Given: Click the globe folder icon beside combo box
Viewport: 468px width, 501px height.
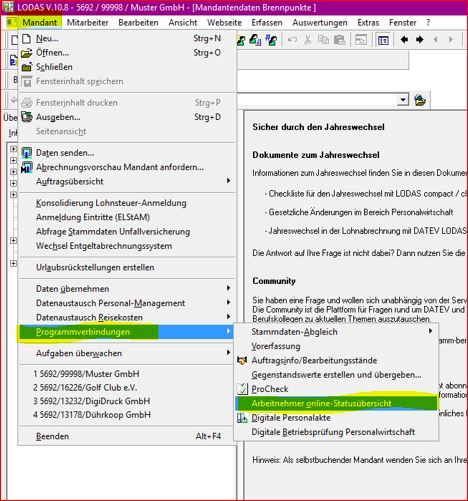Looking at the screenshot, I should click(x=420, y=100).
